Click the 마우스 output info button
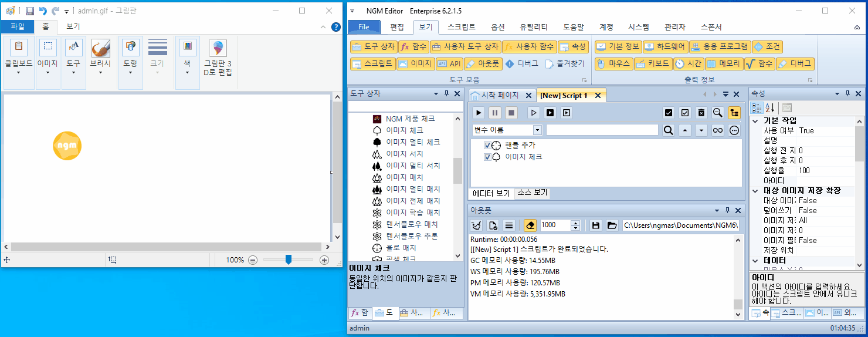The width and height of the screenshot is (868, 337). click(613, 63)
